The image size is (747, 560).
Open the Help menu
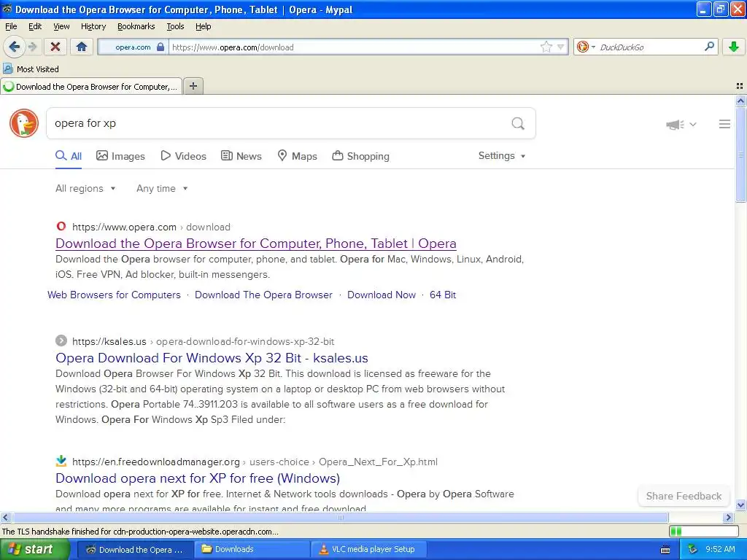203,26
